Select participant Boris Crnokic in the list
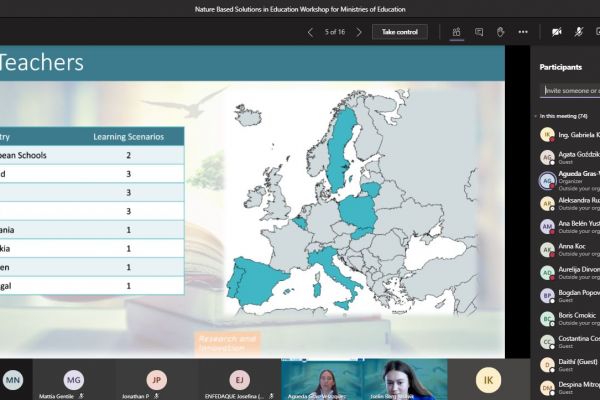The width and height of the screenshot is (600, 400). tap(569, 319)
